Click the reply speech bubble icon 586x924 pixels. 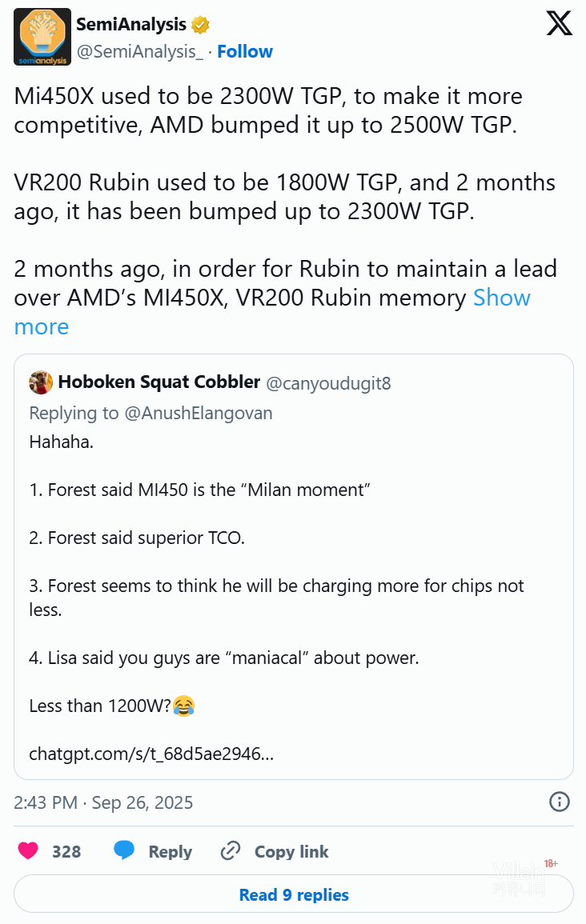tap(124, 851)
